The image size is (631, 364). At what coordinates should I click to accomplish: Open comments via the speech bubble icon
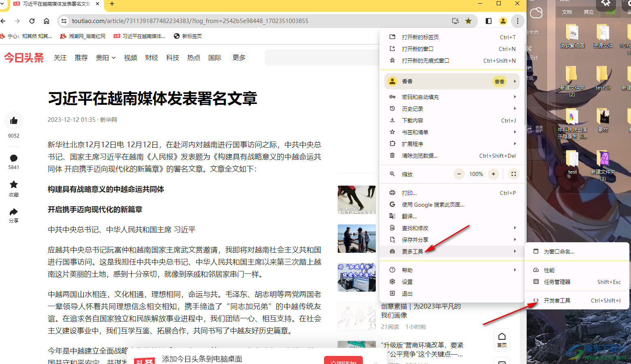pos(14,158)
